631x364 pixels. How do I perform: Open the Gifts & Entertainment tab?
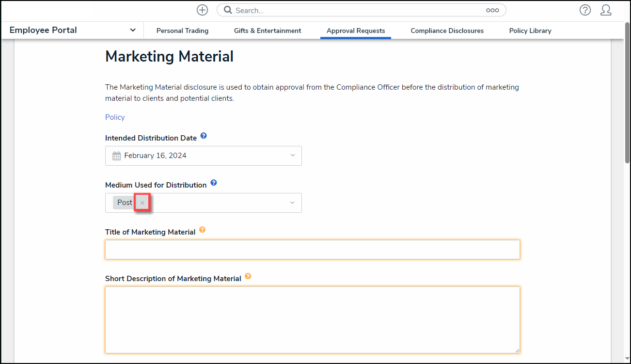point(268,31)
